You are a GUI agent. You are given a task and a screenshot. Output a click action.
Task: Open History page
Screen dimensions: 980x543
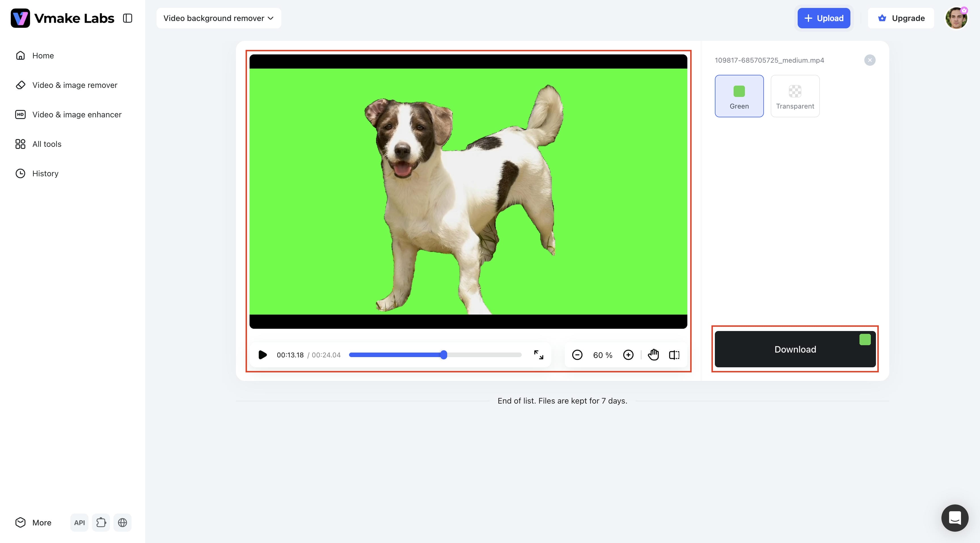pyautogui.click(x=37, y=173)
